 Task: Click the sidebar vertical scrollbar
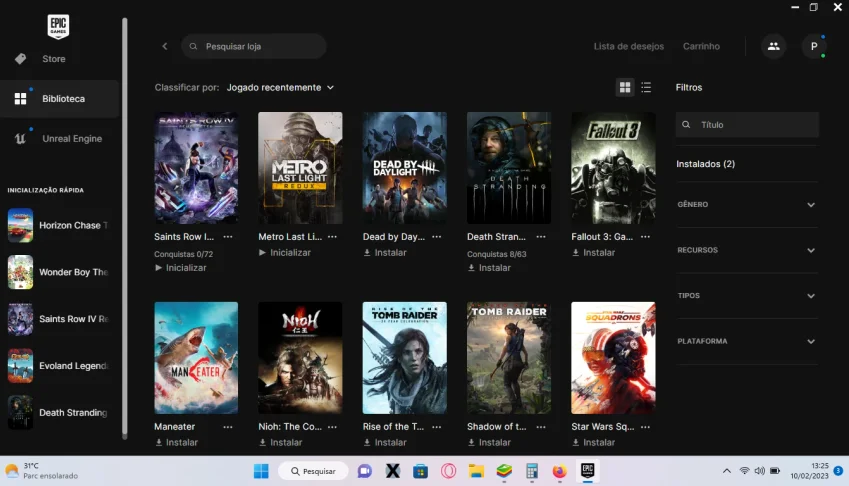coord(125,227)
